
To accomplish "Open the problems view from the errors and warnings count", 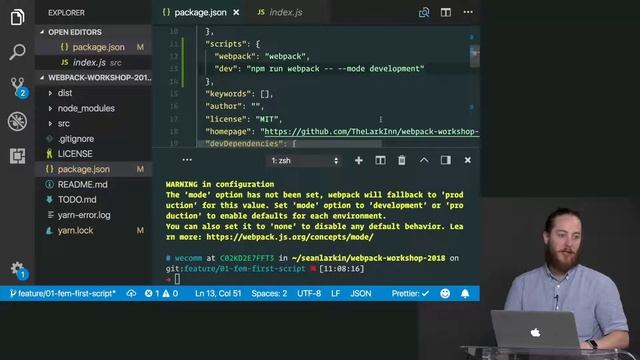I will click(161, 293).
